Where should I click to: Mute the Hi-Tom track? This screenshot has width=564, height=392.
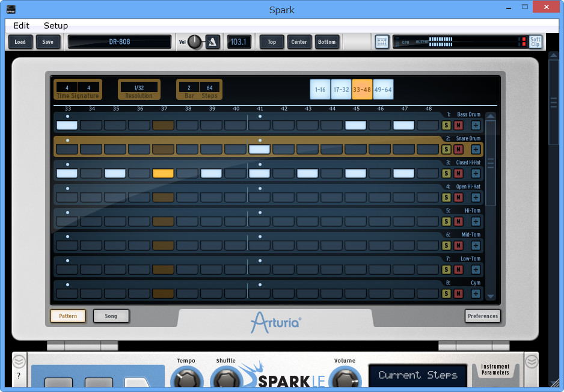tap(458, 221)
